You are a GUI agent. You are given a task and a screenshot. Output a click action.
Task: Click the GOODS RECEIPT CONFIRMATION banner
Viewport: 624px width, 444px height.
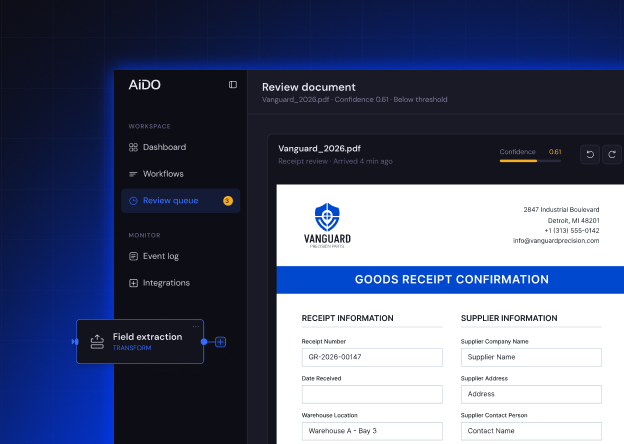[x=450, y=280]
